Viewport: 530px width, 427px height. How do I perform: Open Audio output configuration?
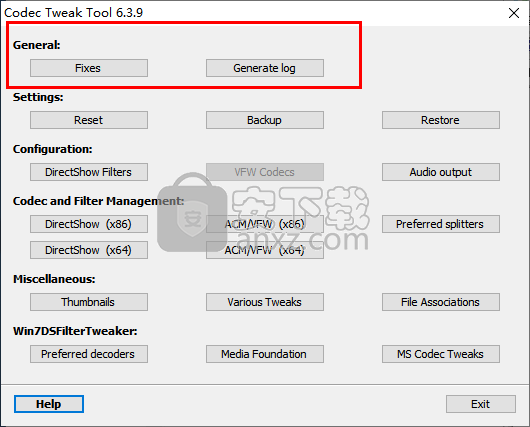(x=441, y=172)
